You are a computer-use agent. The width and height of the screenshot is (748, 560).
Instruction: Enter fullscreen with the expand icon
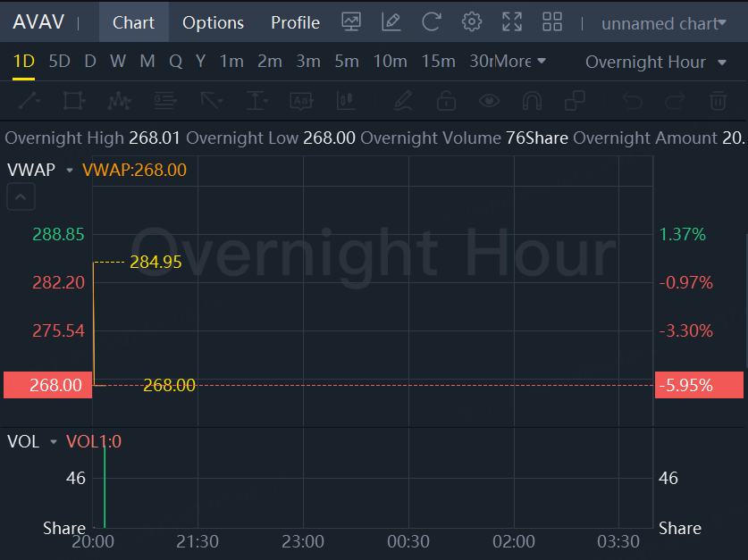point(512,22)
